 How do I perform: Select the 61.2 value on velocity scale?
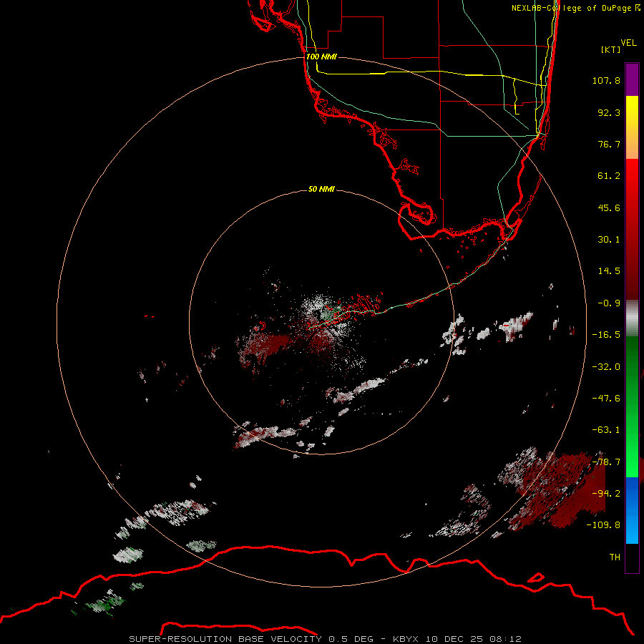609,176
